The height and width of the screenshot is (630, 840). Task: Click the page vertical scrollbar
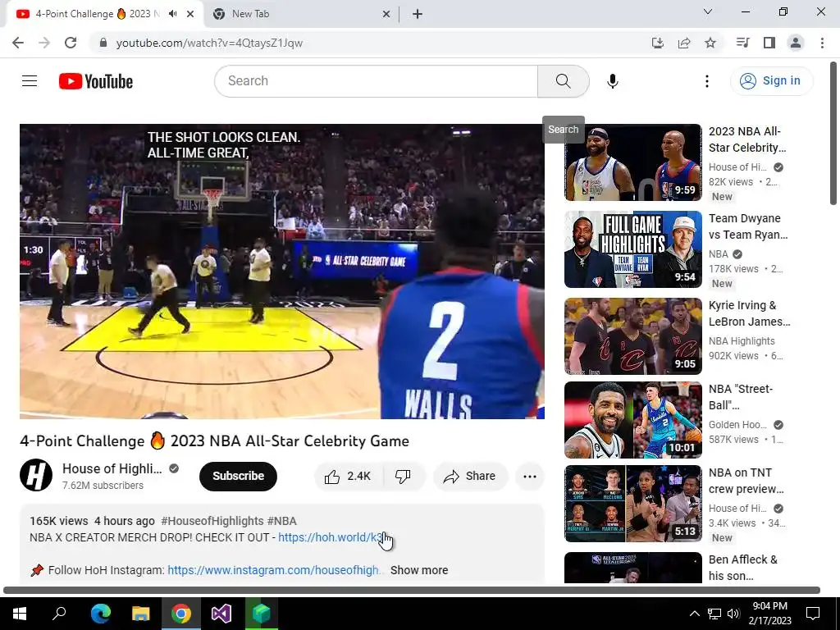pos(833,134)
